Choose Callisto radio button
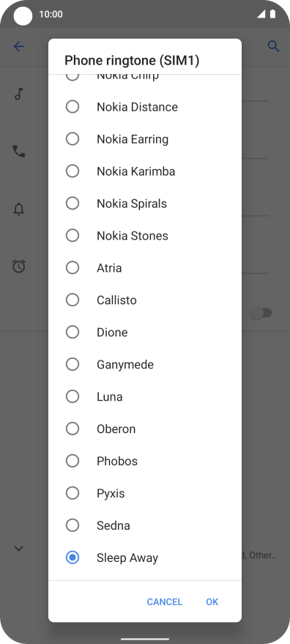 tap(72, 300)
